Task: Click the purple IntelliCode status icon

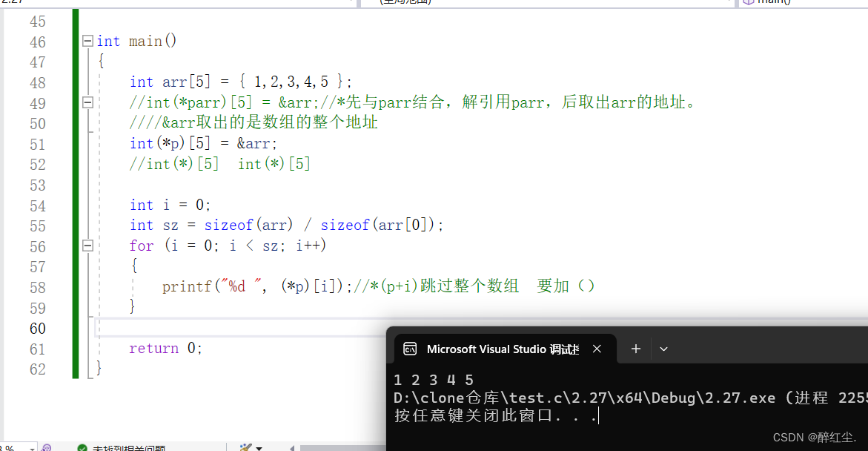Action: point(47,448)
